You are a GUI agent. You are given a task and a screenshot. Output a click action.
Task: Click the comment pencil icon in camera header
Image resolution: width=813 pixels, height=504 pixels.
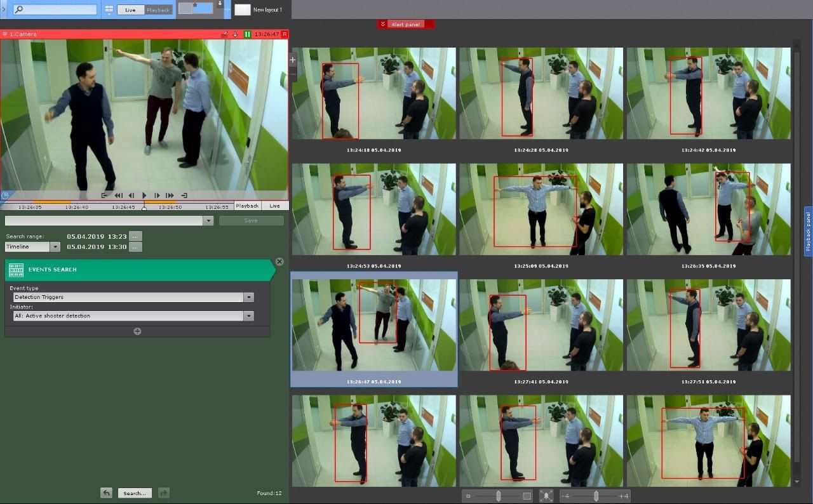coord(224,34)
